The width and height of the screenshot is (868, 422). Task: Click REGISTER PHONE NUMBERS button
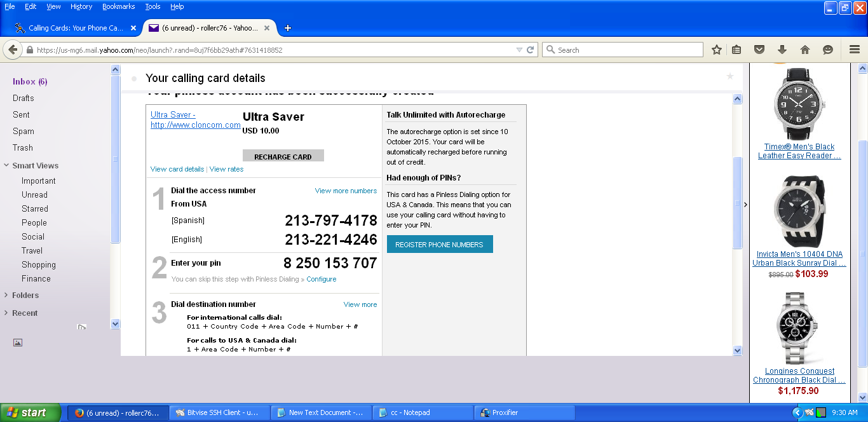point(439,244)
